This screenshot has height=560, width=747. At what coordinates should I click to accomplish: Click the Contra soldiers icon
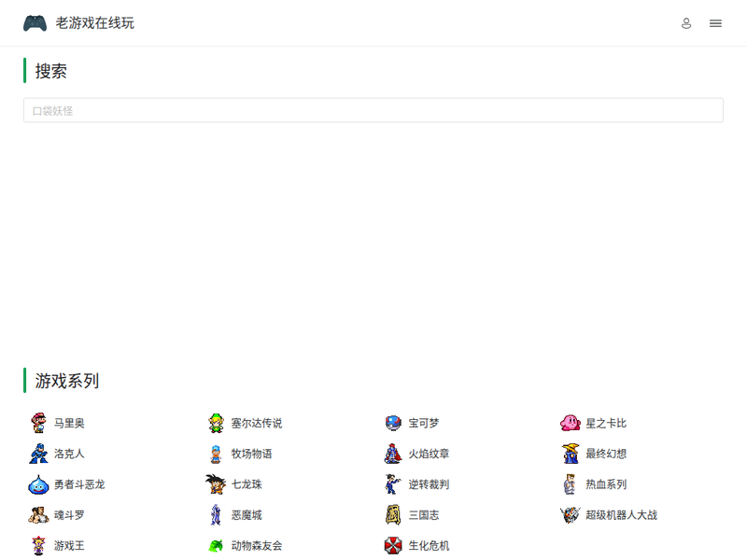38,515
